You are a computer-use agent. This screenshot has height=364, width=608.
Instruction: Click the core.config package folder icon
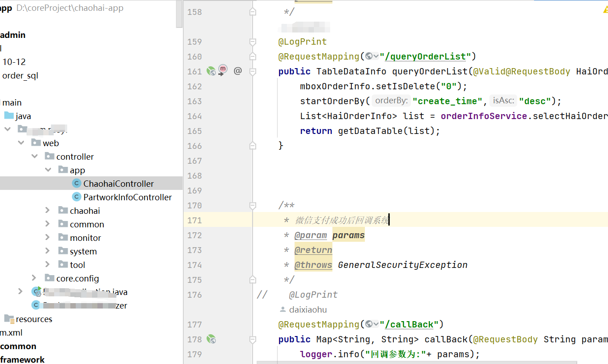[x=50, y=278]
